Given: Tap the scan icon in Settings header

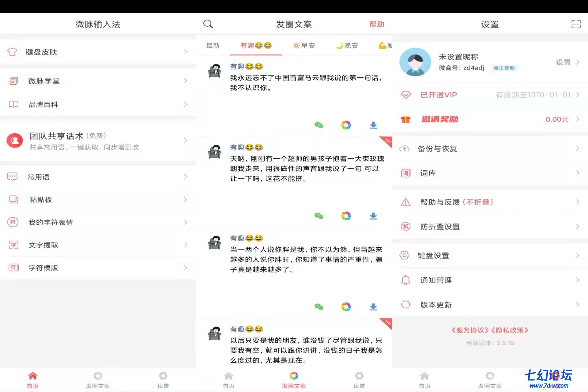Looking at the screenshot, I should coord(576,24).
